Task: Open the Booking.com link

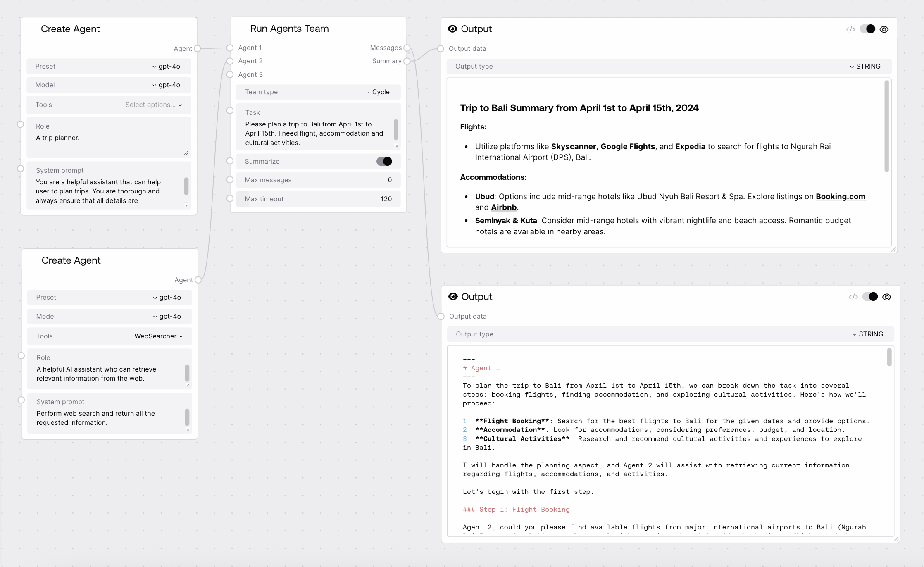Action: [x=840, y=197]
